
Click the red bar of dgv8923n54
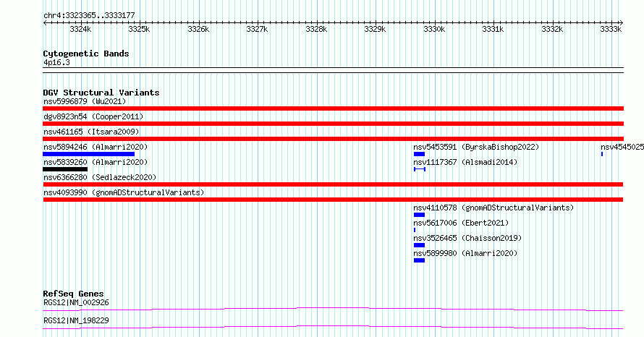[333, 124]
